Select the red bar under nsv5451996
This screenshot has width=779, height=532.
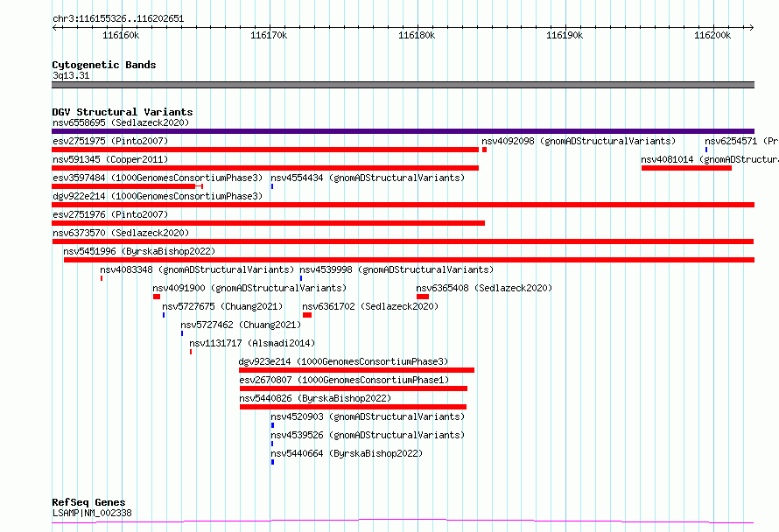coord(410,260)
